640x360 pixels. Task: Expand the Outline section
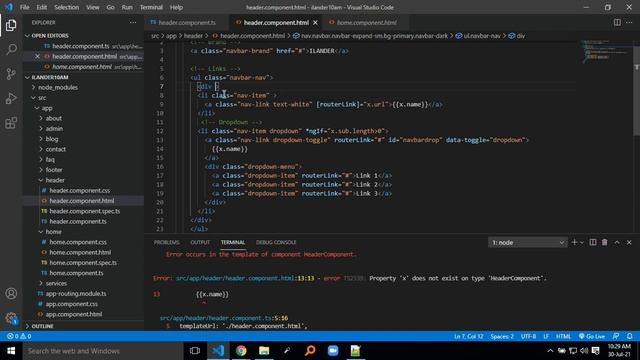[x=83, y=326]
